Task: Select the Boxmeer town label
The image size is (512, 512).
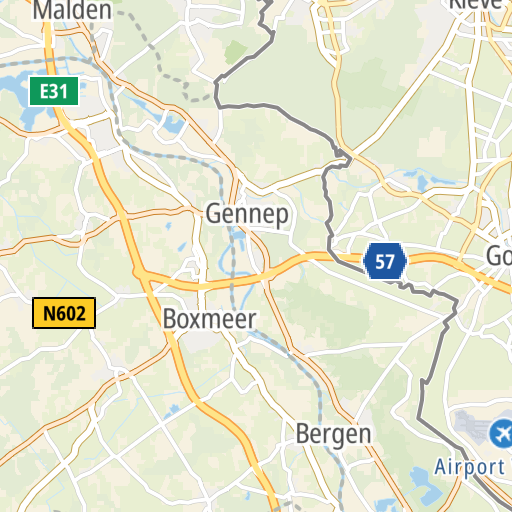Action: [x=210, y=319]
